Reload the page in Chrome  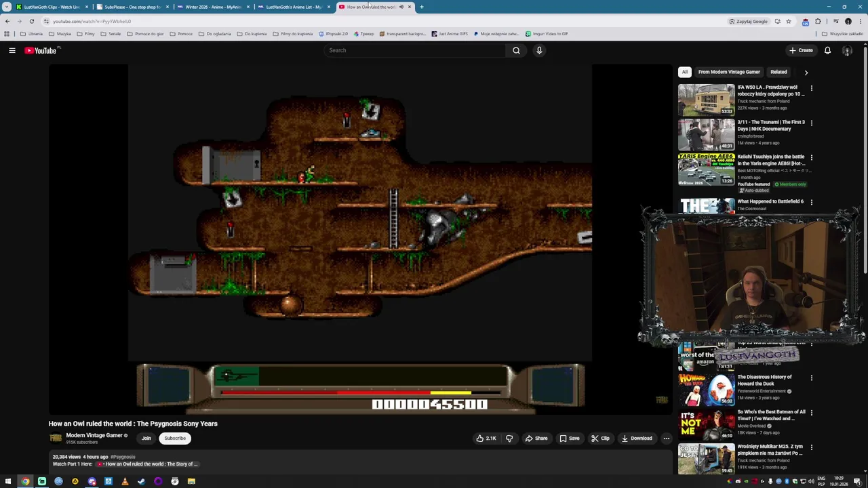[31, 21]
